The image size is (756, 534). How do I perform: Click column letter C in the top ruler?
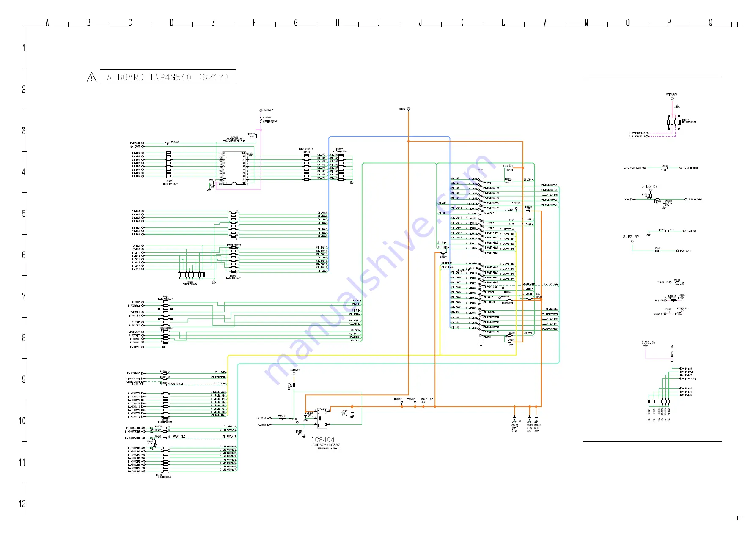tap(130, 23)
